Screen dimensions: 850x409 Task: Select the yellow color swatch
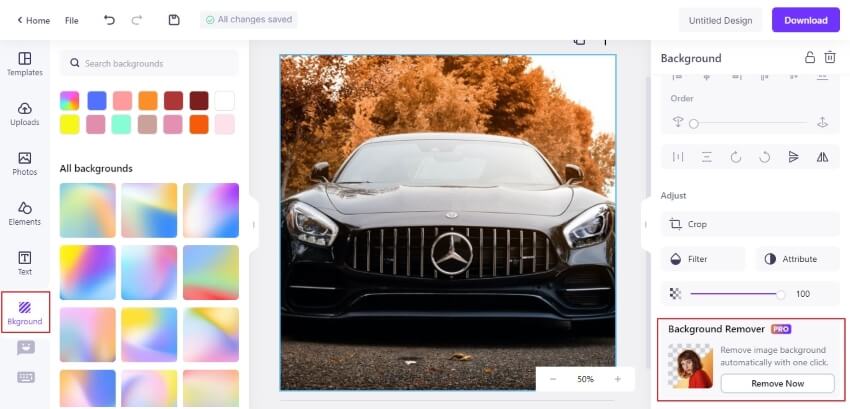(x=69, y=124)
